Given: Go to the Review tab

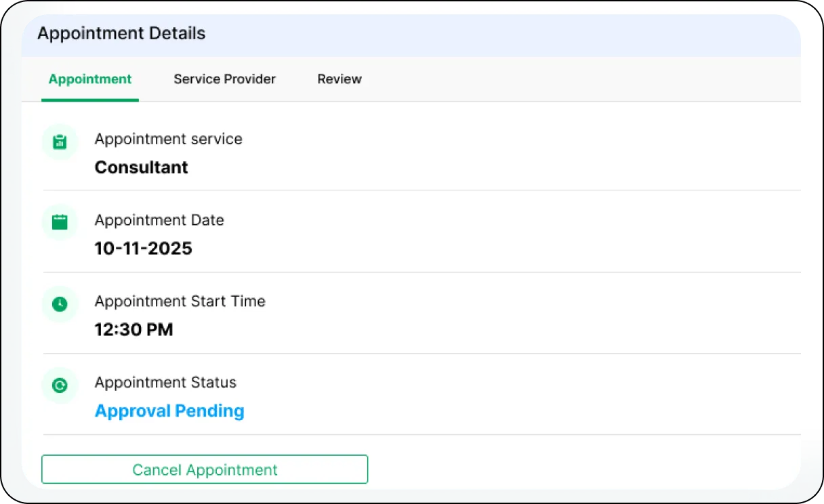Looking at the screenshot, I should click(339, 79).
